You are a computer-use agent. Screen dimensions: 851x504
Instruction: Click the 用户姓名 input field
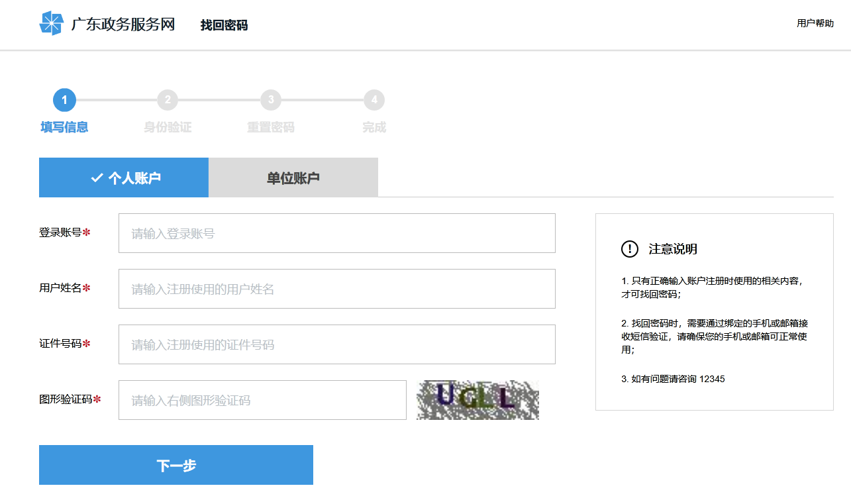point(336,289)
